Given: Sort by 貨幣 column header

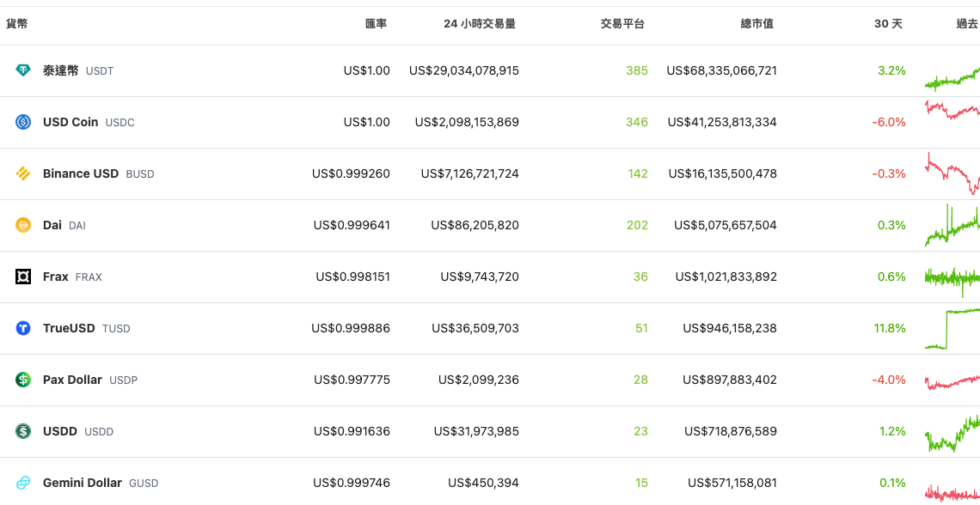Looking at the screenshot, I should (17, 24).
